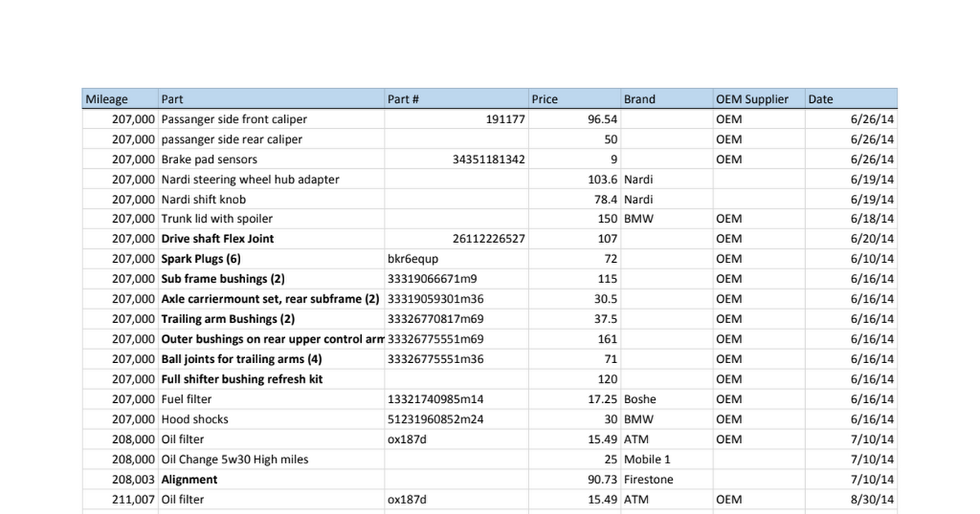Click part number 51231960852m24
The image size is (980, 514).
pos(457,419)
